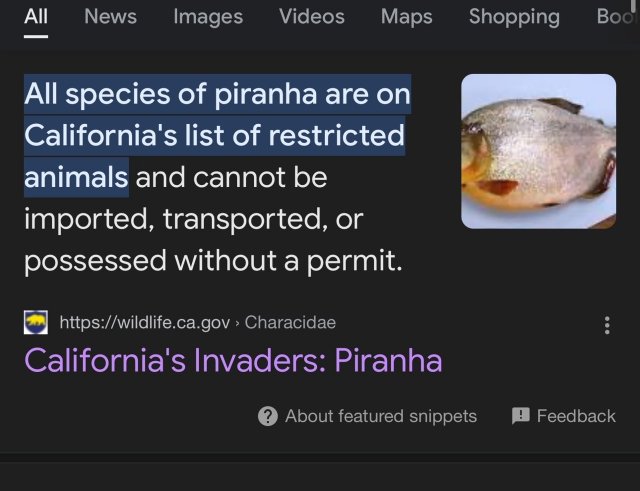
Task: Click the Feedback text link
Action: [576, 416]
